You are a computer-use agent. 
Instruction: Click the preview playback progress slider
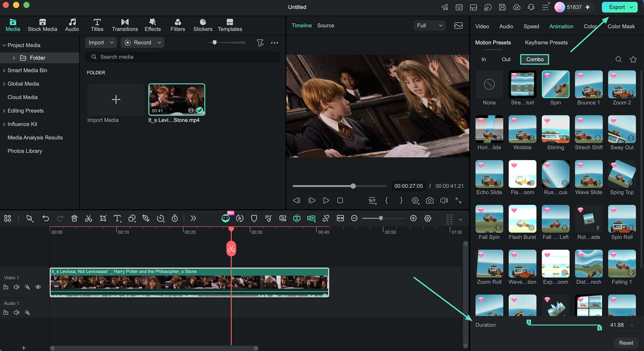340,186
